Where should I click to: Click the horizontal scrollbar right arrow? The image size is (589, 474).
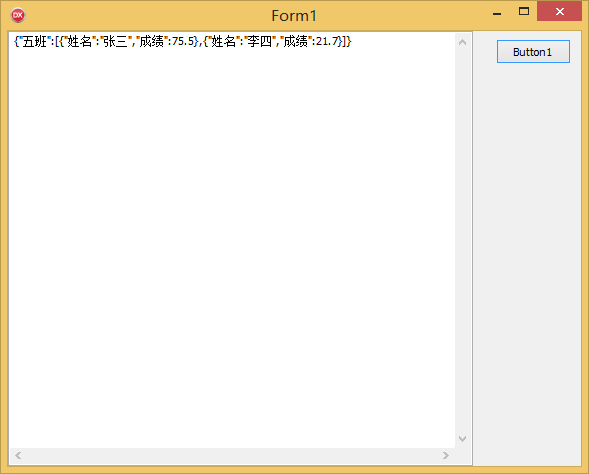coord(446,456)
